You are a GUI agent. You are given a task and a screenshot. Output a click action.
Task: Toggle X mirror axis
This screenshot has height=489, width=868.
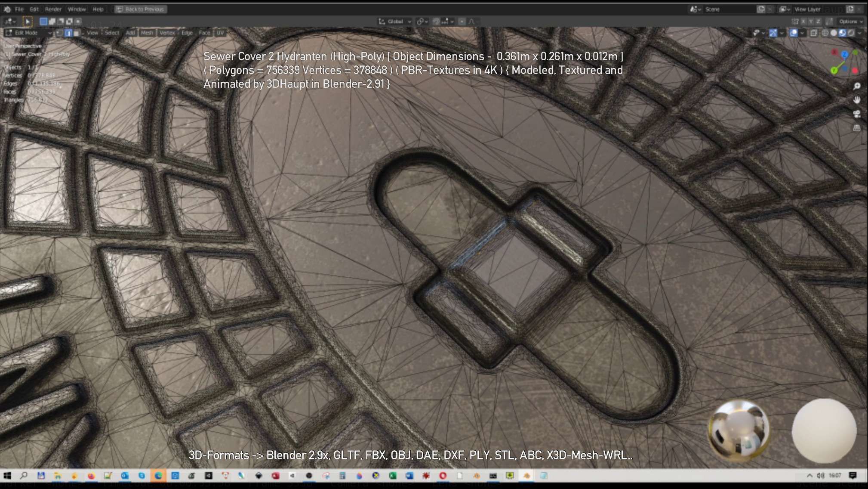(803, 21)
